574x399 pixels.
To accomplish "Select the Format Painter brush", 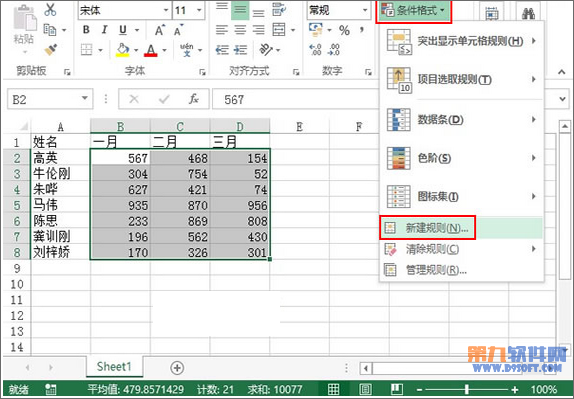I will pos(50,49).
